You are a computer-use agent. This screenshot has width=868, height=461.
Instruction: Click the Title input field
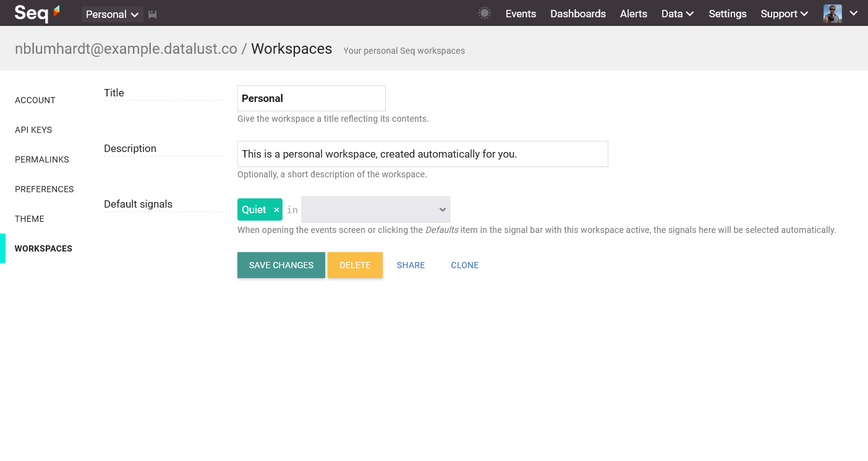pyautogui.click(x=312, y=98)
